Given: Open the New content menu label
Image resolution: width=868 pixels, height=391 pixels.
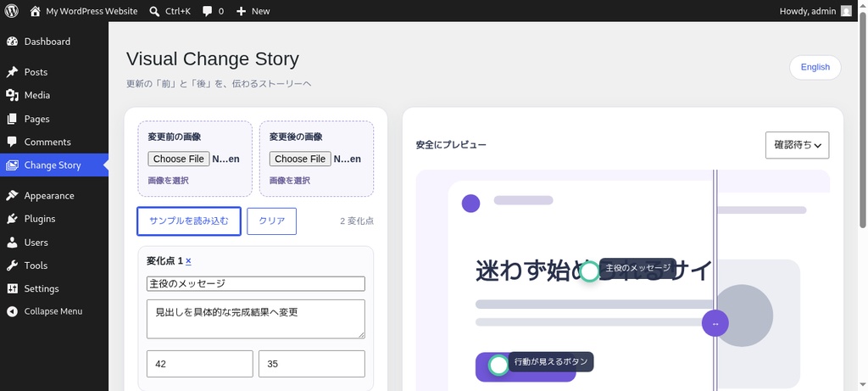Looking at the screenshot, I should coord(261,11).
